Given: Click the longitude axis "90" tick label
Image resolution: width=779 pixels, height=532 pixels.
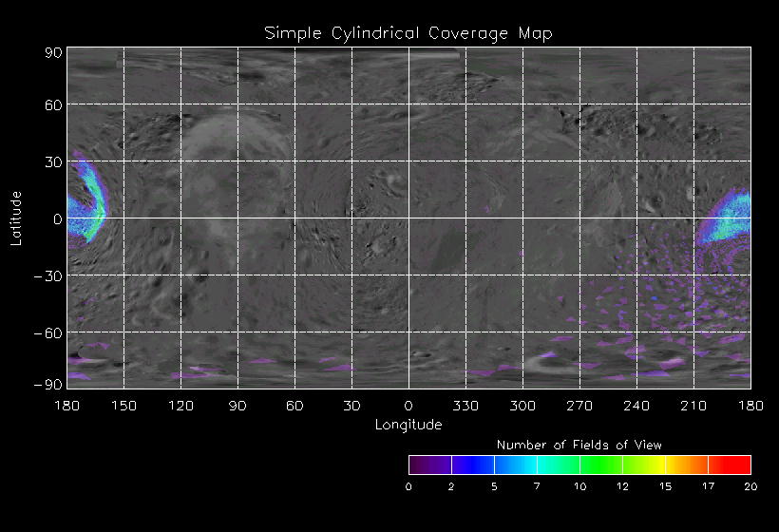Looking at the screenshot, I should tap(237, 406).
